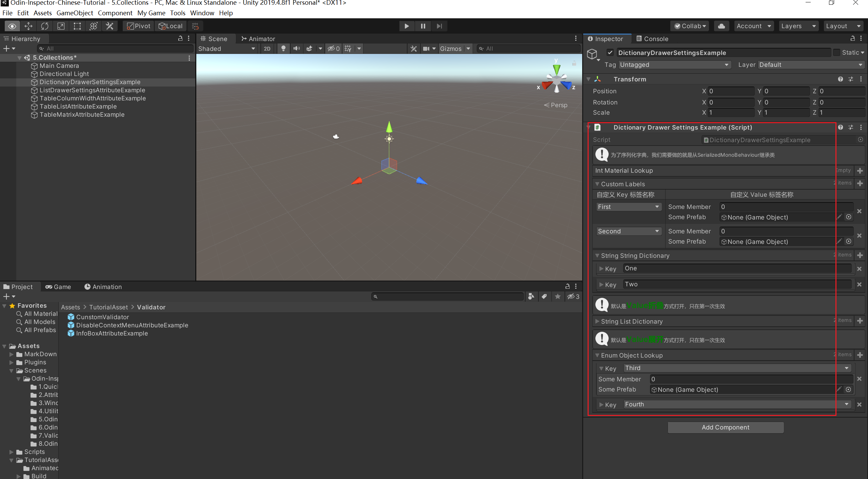Open Transform help reference
This screenshot has width=868, height=479.
click(x=840, y=79)
